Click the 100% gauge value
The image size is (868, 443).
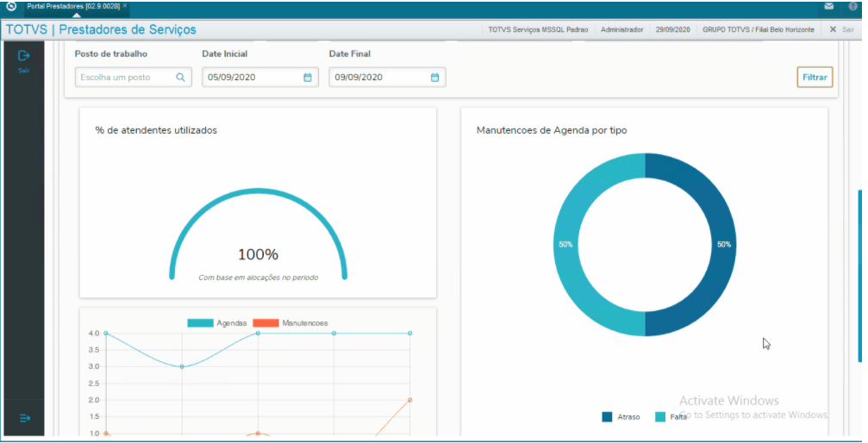click(x=258, y=255)
